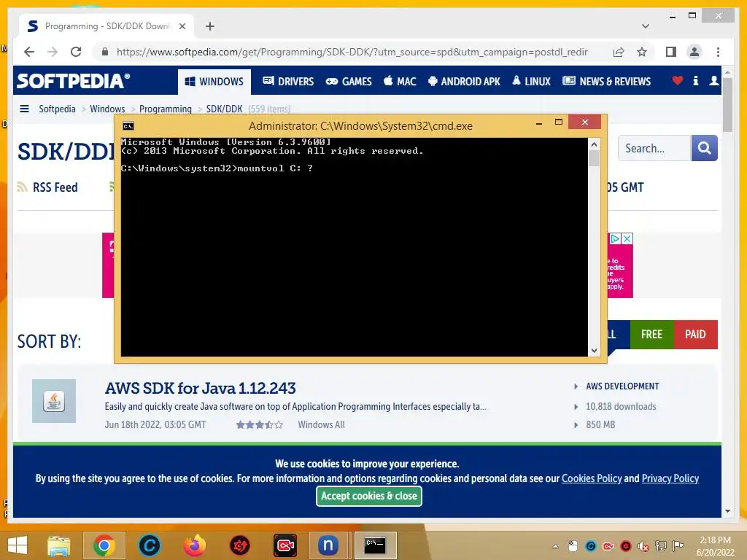Close the ad with the X icon
747x560 pixels.
tap(627, 238)
